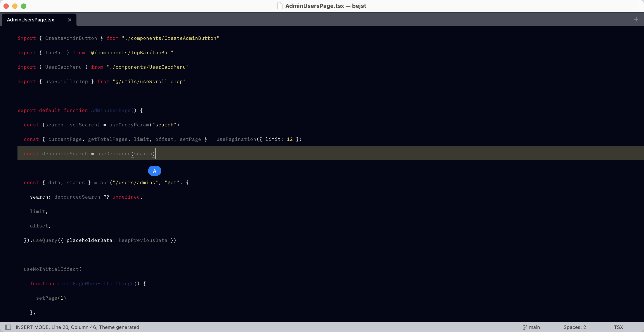Click the "get" string argument
Image resolution: width=644 pixels, height=332 pixels.
coord(172,183)
